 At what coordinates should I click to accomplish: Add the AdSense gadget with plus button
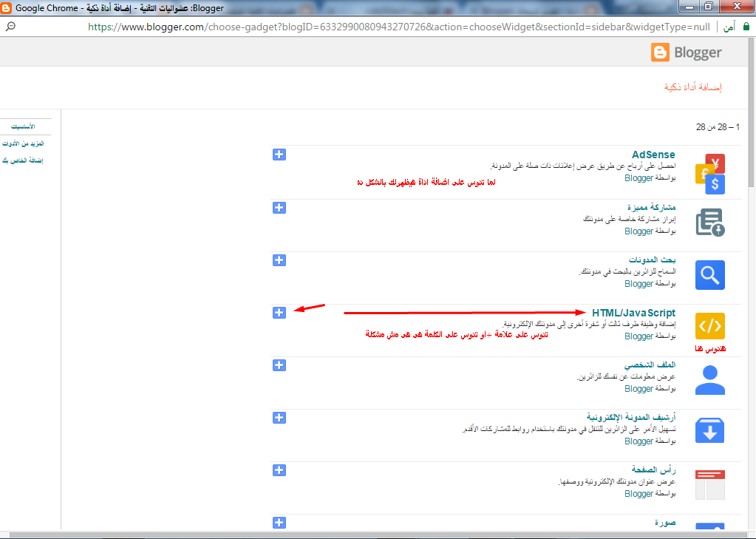pos(279,155)
